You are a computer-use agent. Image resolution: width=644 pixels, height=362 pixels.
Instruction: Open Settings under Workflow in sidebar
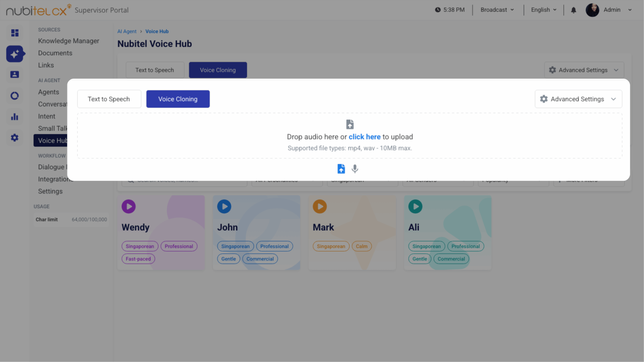50,191
